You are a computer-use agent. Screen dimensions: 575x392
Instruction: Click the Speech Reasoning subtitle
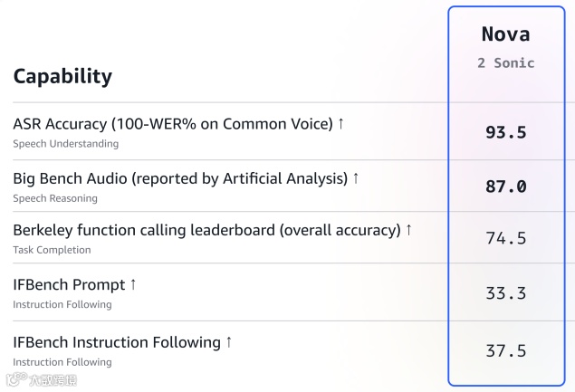tap(54, 198)
